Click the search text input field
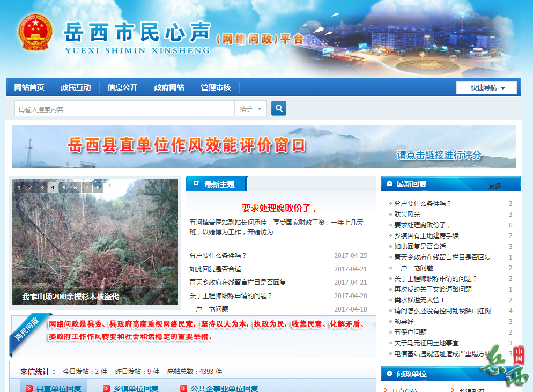Viewport: 533px width, 392px height. (x=124, y=109)
